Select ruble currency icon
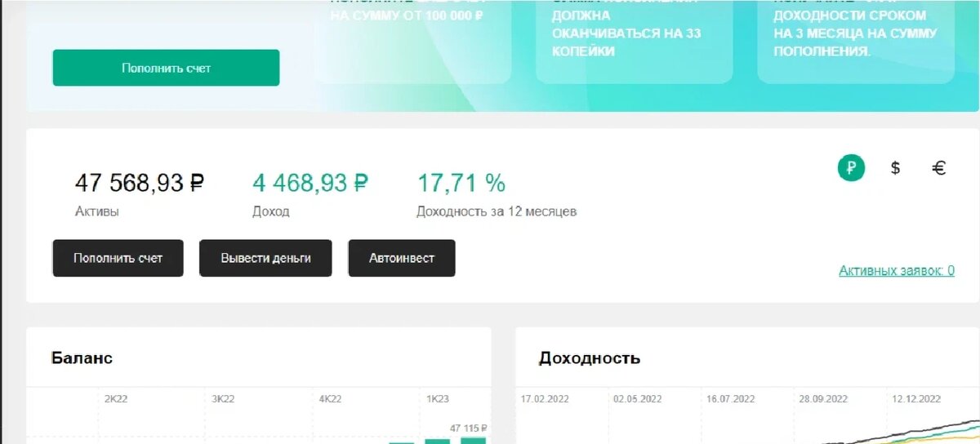The width and height of the screenshot is (980, 444). (851, 168)
